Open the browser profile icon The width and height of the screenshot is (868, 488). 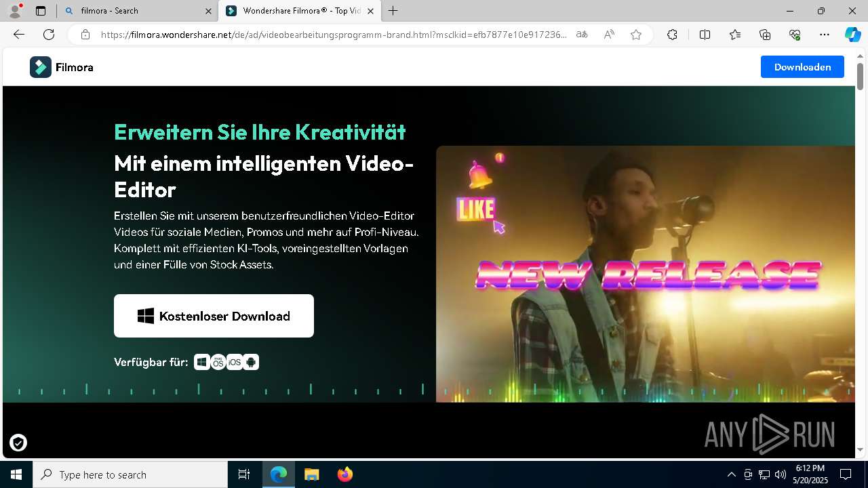click(14, 11)
